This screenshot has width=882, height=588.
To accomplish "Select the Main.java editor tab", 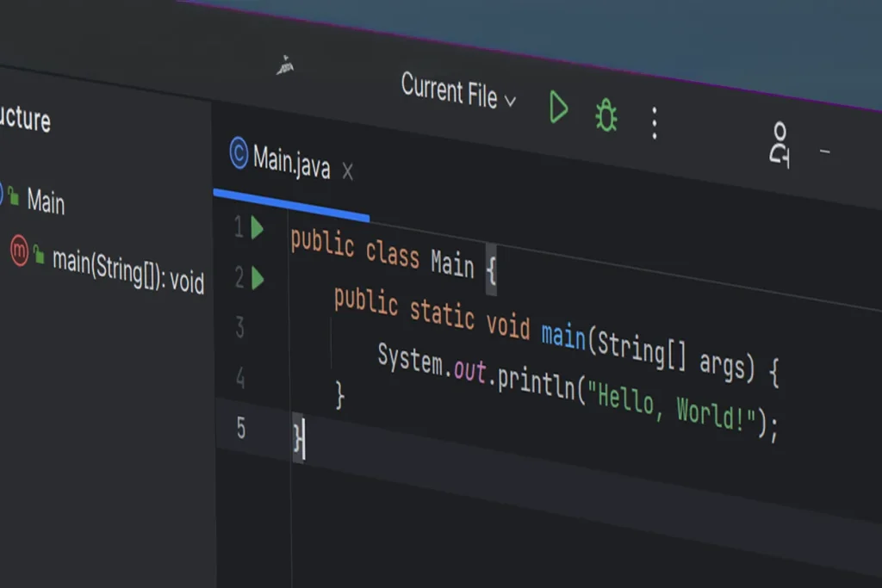I will pyautogui.click(x=291, y=162).
